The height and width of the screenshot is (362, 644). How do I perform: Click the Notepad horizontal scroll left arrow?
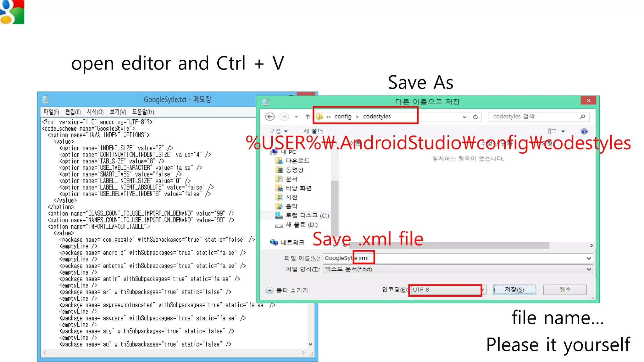click(x=45, y=353)
